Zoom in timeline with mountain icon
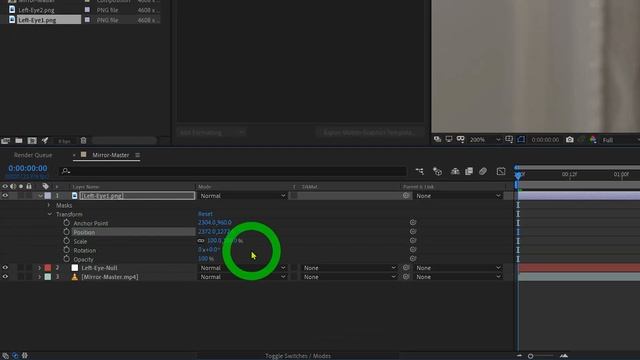 [564, 356]
